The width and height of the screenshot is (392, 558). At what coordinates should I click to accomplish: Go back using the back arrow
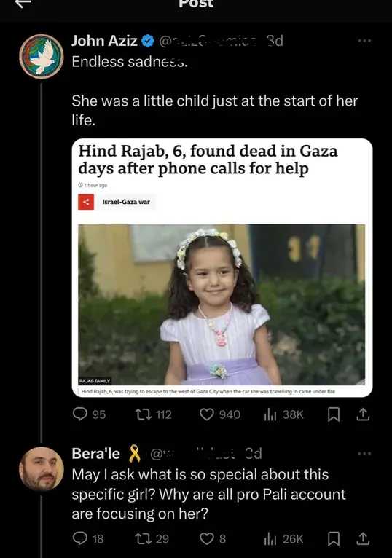(23, 4)
